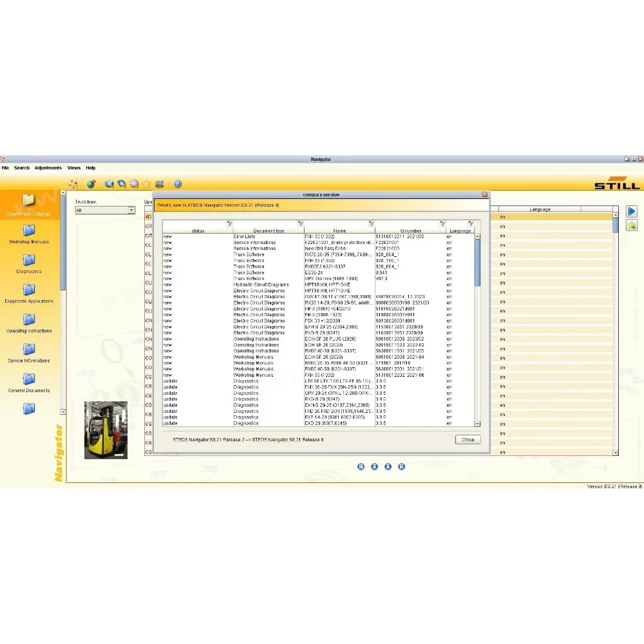
Task: Go to first page navigation button
Action: tap(361, 466)
